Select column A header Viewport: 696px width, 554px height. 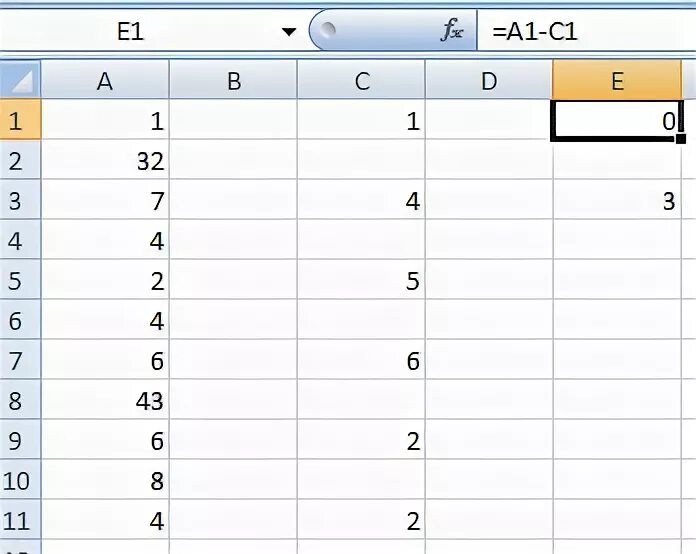click(x=105, y=80)
